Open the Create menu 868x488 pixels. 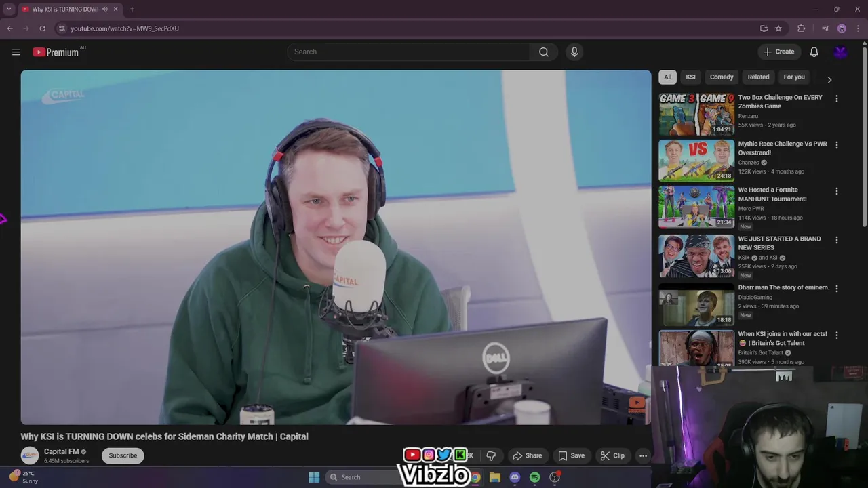click(x=779, y=52)
